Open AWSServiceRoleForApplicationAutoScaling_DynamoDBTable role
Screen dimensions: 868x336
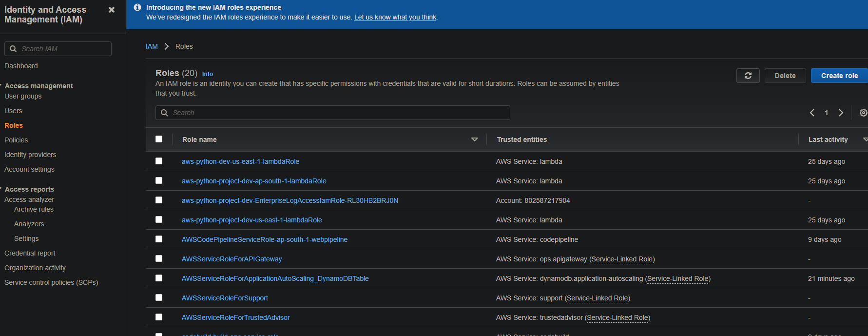tap(275, 278)
